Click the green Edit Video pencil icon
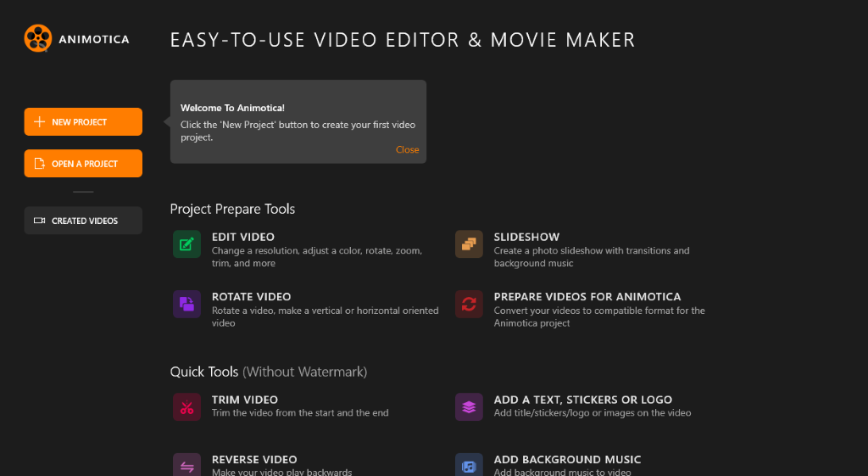The height and width of the screenshot is (476, 868). (187, 244)
